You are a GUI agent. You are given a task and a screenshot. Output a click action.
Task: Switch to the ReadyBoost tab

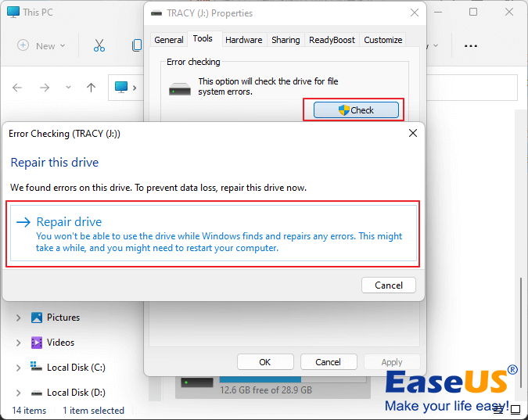(332, 40)
